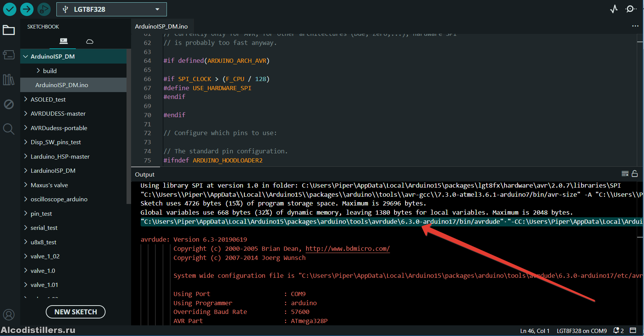Click the 'Configure which pins to use' comment

pos(220,133)
